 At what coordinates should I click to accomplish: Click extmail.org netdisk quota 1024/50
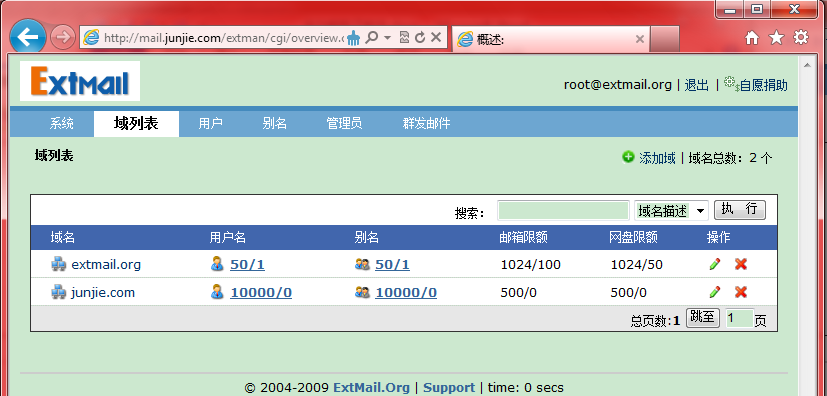point(637,264)
